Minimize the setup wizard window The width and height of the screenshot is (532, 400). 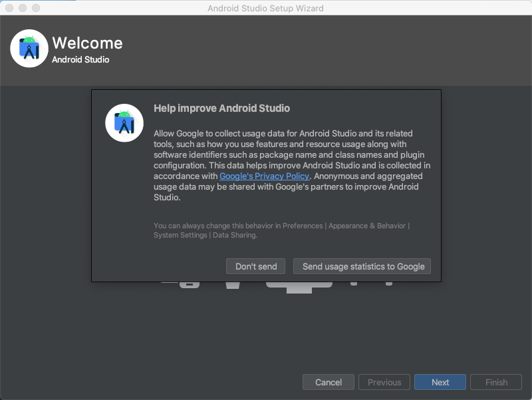coord(23,8)
